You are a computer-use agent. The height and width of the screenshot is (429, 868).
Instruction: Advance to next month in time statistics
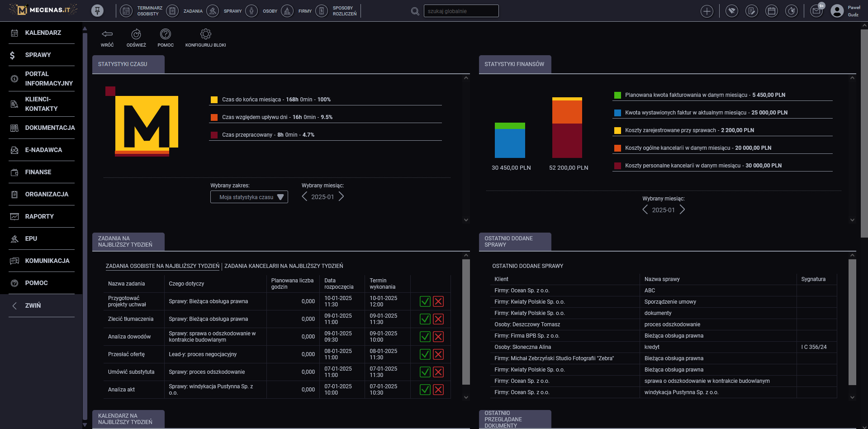[x=342, y=196]
